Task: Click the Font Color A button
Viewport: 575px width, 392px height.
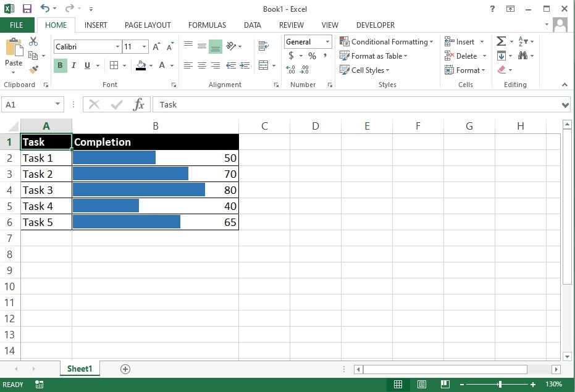Action: (162, 65)
